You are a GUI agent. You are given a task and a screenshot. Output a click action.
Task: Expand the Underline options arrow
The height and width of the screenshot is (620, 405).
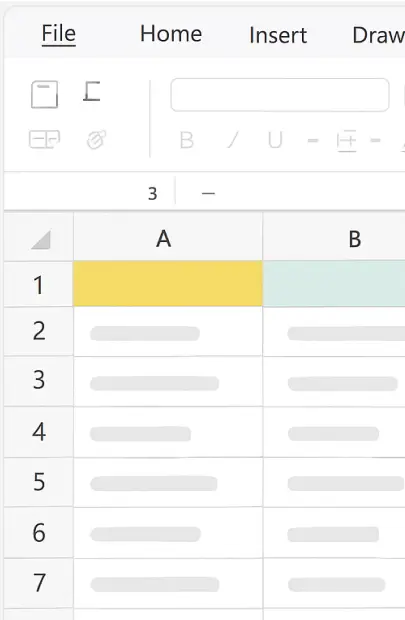[x=313, y=140]
